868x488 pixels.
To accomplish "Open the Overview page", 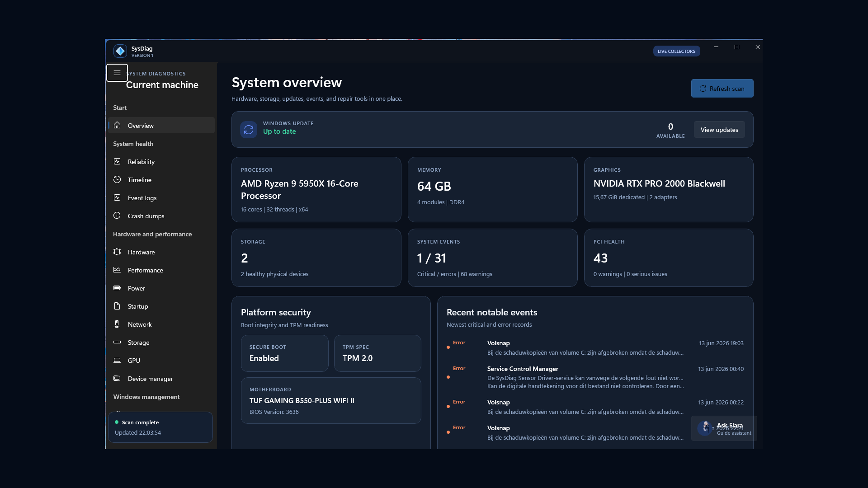I will tap(161, 125).
